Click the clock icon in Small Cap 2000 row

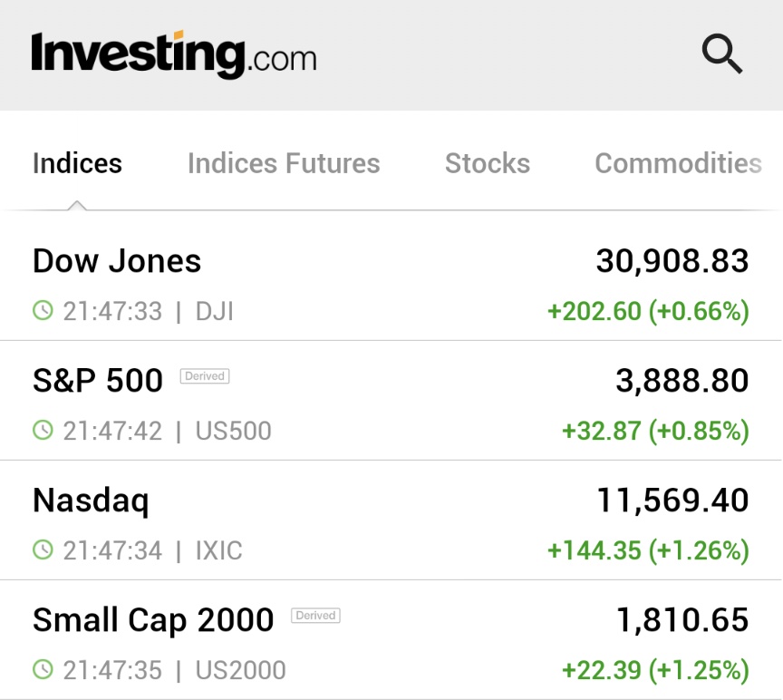43,669
